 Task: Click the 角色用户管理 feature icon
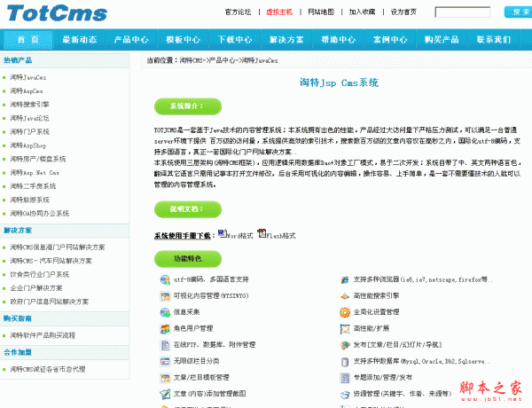click(165, 328)
